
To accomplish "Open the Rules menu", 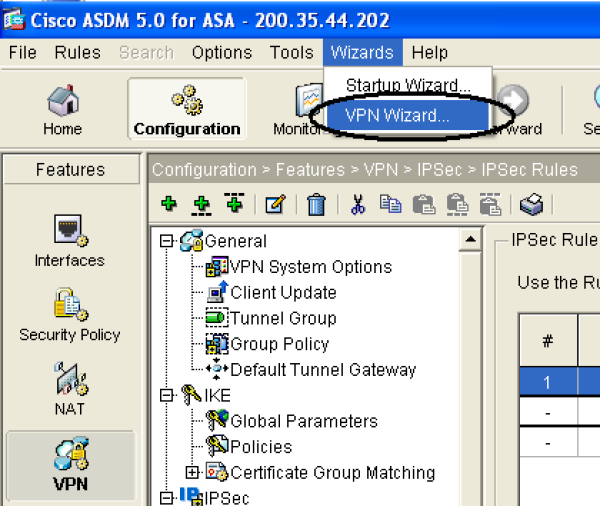I will coord(78,52).
